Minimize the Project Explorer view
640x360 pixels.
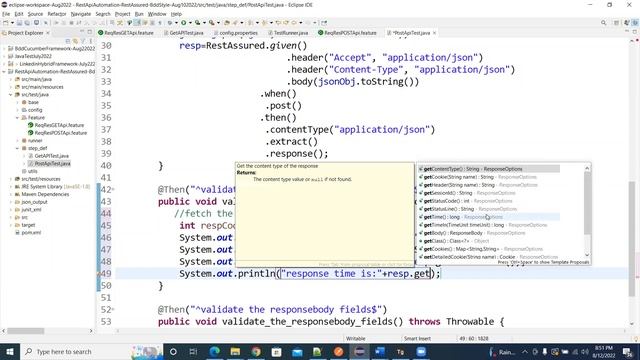point(82,32)
